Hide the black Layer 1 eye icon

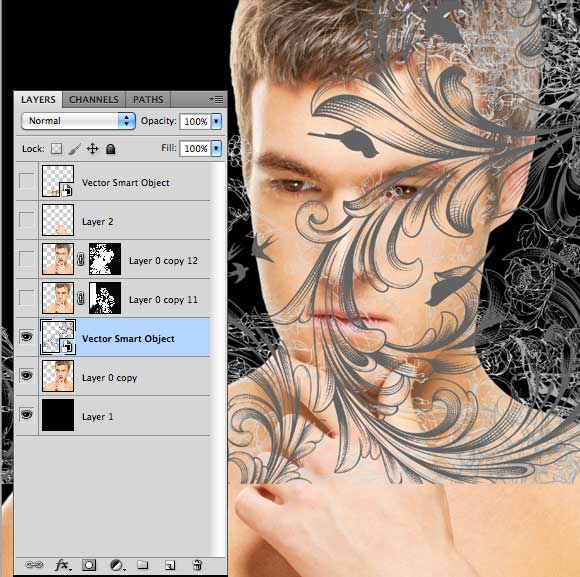point(27,415)
